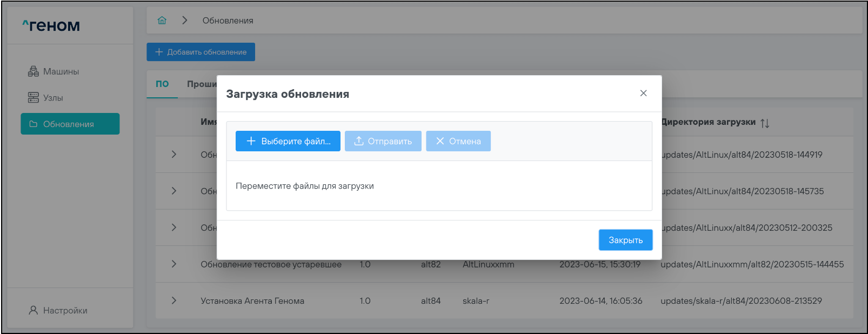Expand Установка Агента Генома row

click(173, 300)
